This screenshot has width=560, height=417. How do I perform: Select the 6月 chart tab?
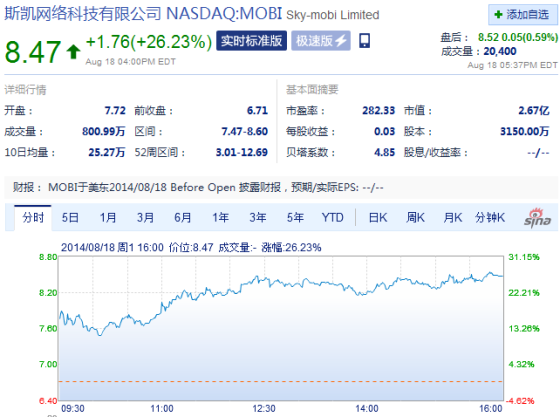tap(182, 217)
